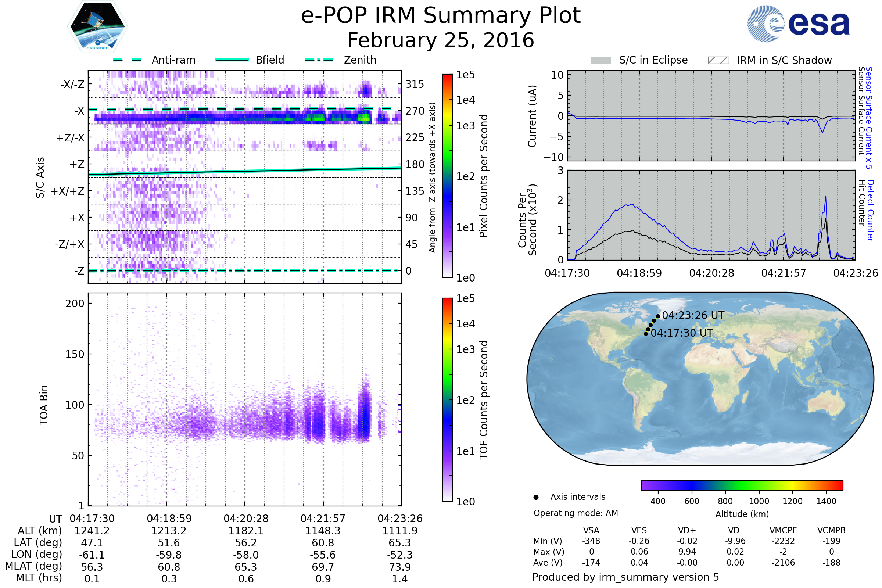Click the IRM in S/C Shadow hatched swatch
Viewport: 882px width, 588px height.
coord(718,60)
